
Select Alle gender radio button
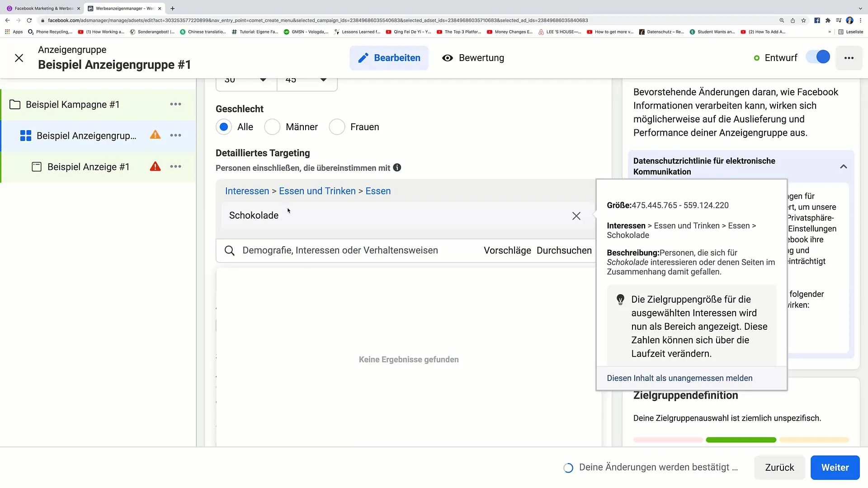click(224, 127)
